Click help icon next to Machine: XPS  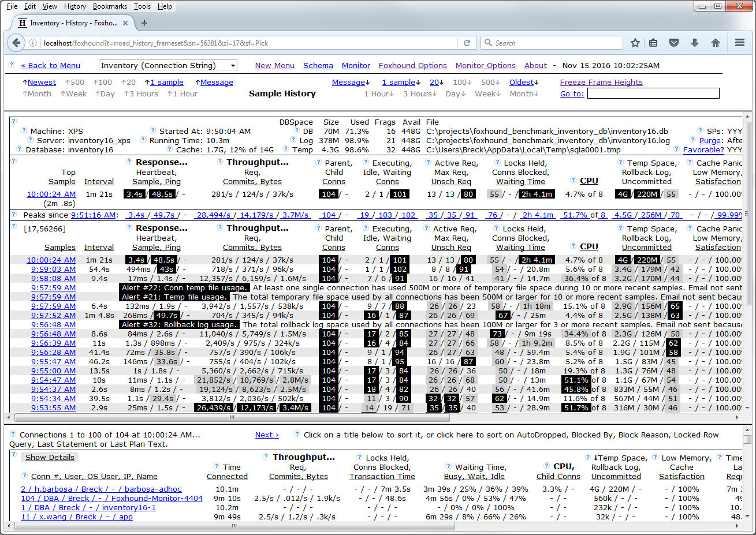click(x=24, y=130)
